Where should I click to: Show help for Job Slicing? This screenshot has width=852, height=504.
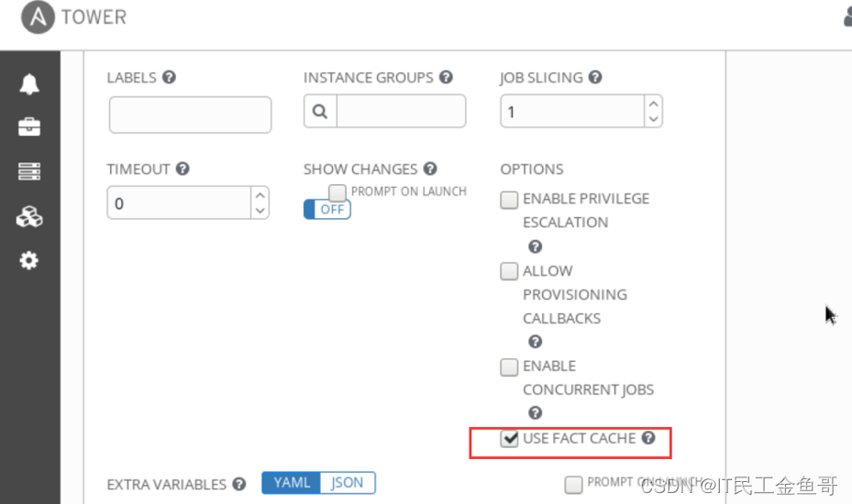click(595, 77)
